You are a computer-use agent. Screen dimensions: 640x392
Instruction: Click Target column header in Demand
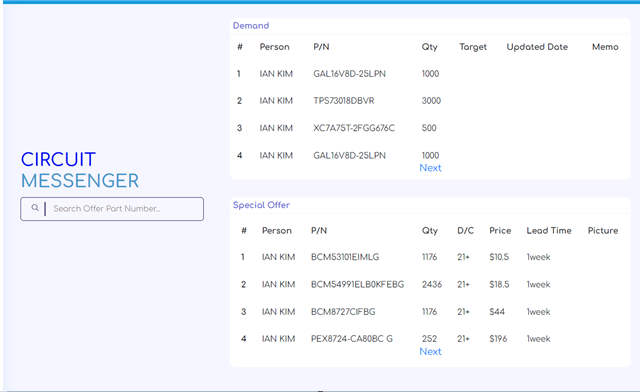(473, 47)
